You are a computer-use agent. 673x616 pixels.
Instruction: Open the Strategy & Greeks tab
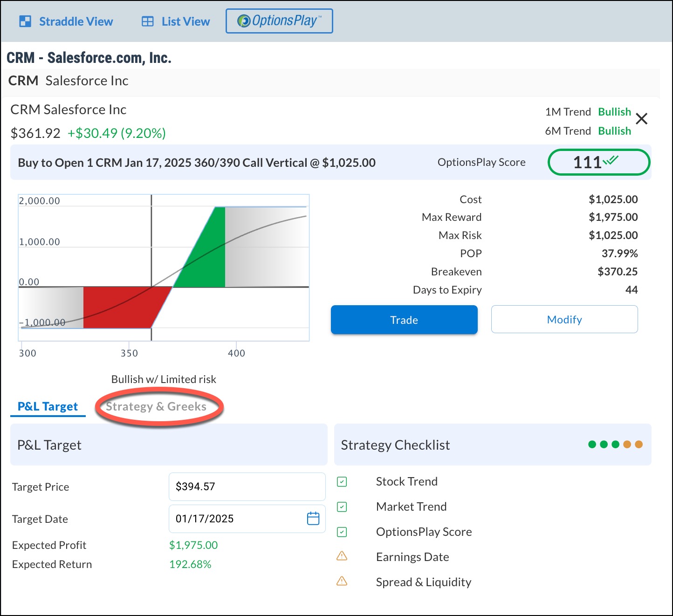(x=156, y=406)
